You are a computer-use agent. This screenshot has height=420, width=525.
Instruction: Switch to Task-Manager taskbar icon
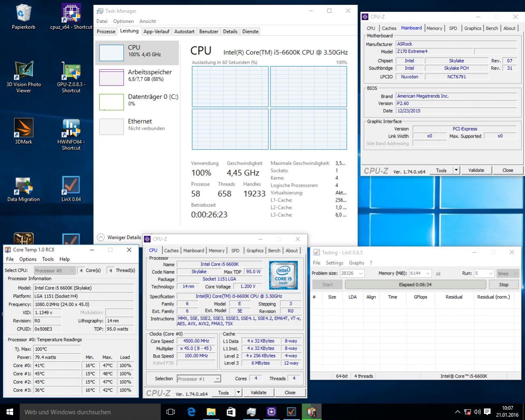pyautogui.click(x=251, y=412)
